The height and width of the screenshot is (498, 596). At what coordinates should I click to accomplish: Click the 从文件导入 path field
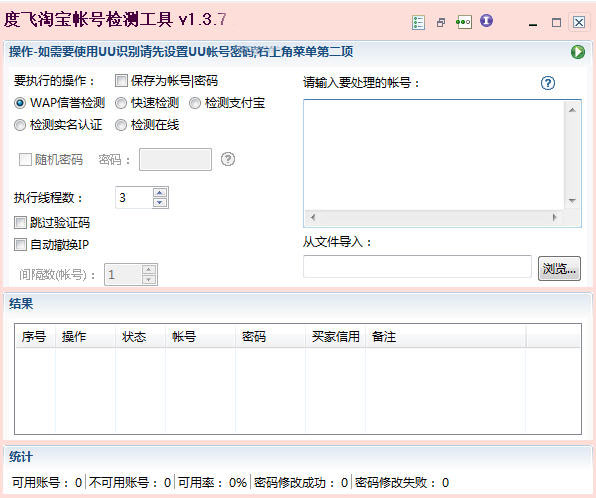pyautogui.click(x=417, y=266)
